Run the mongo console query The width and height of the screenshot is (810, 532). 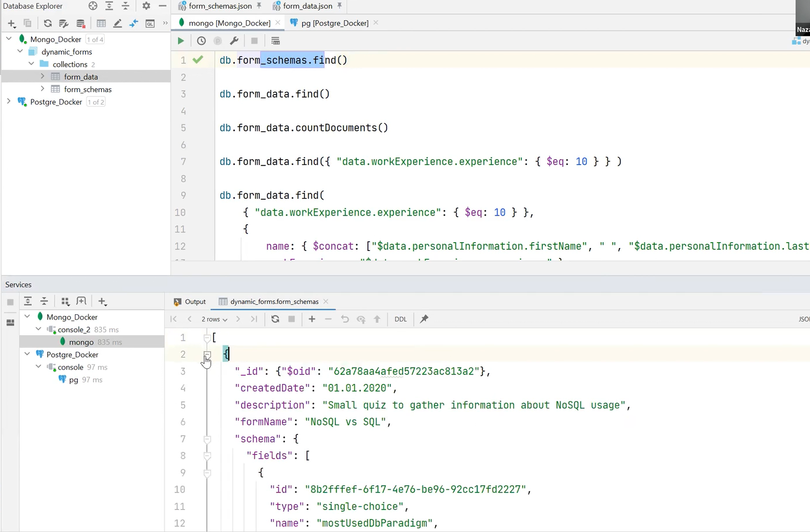pos(181,41)
